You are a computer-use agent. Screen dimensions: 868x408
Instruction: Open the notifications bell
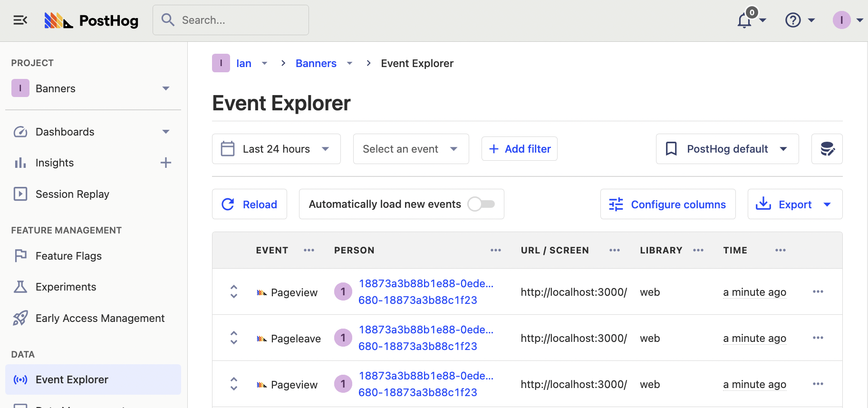coord(745,20)
